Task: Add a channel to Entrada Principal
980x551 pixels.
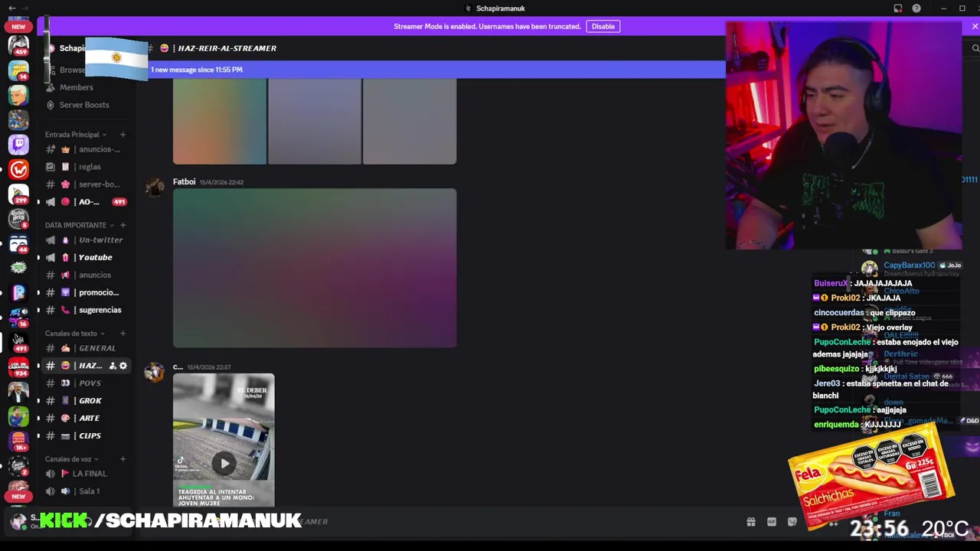Action: pyautogui.click(x=122, y=135)
